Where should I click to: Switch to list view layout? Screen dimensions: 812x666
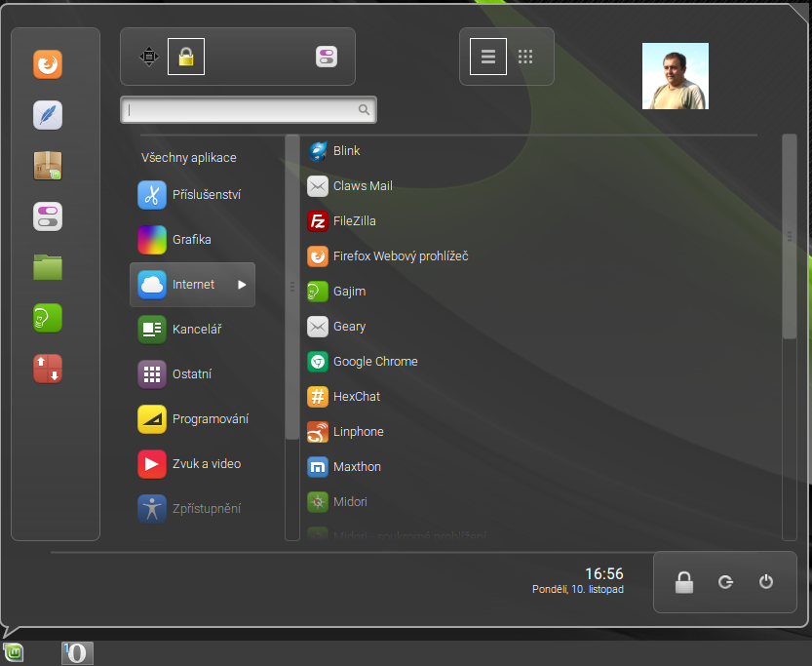[487, 57]
